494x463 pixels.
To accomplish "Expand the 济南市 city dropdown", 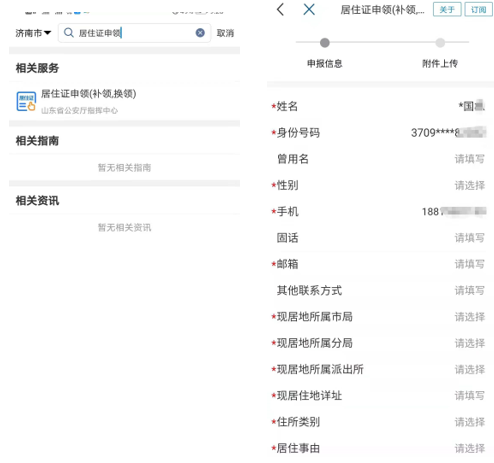I will (x=33, y=33).
